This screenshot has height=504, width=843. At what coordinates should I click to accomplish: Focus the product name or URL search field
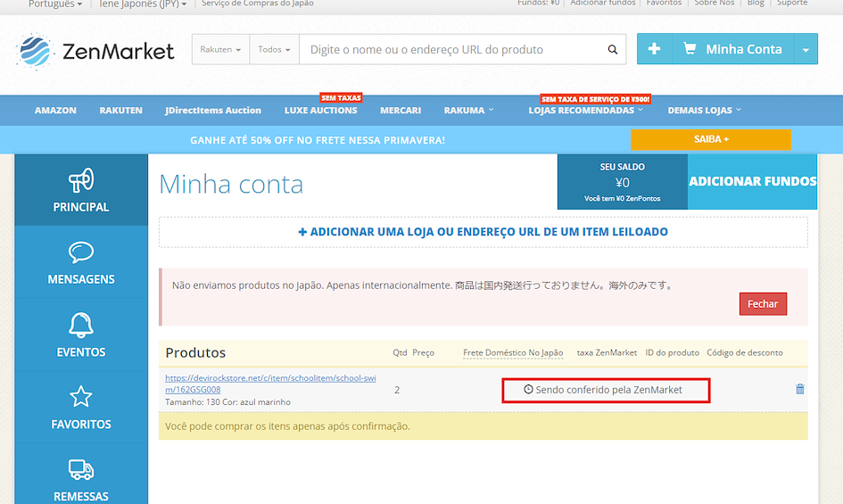(451, 49)
